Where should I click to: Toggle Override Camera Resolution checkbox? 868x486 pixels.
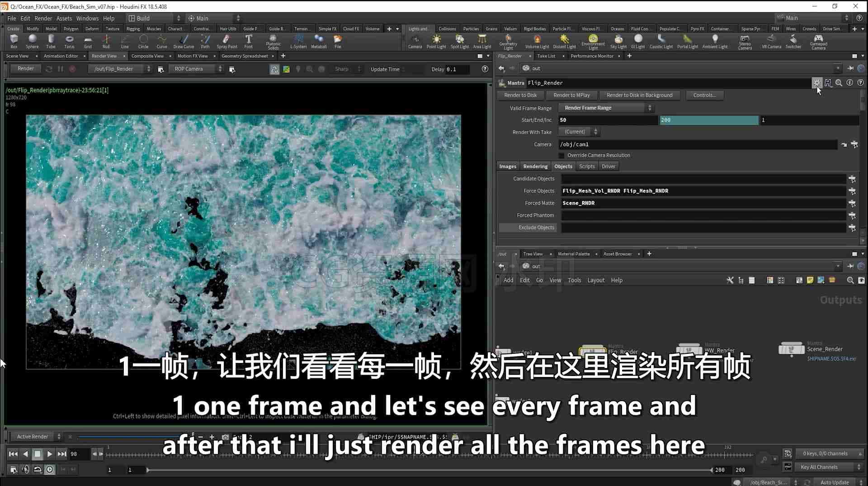coord(561,155)
